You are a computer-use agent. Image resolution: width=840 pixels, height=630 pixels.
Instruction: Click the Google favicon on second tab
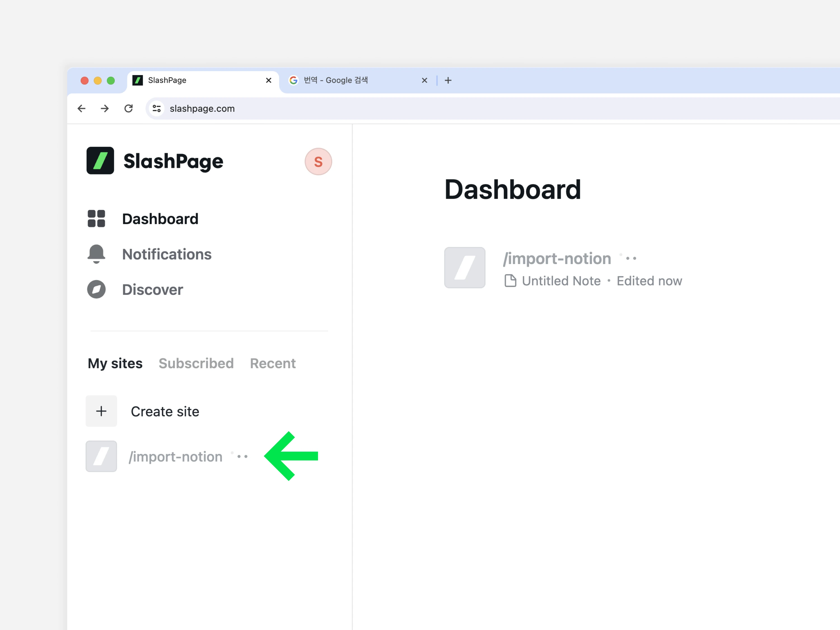pyautogui.click(x=293, y=80)
